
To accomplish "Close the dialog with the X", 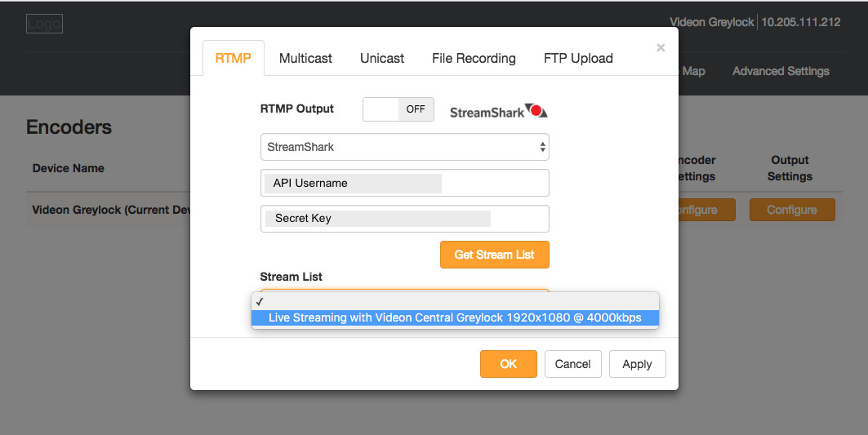I will 661,47.
